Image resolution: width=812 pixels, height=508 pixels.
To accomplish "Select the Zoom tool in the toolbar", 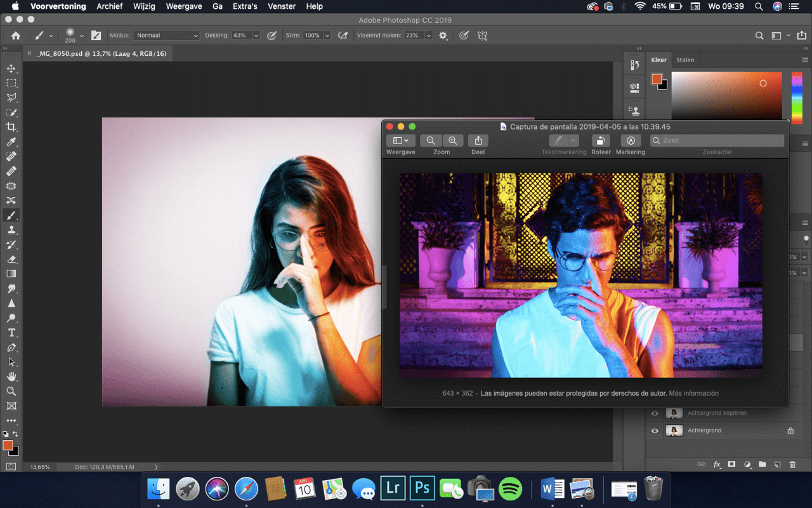I will point(11,391).
